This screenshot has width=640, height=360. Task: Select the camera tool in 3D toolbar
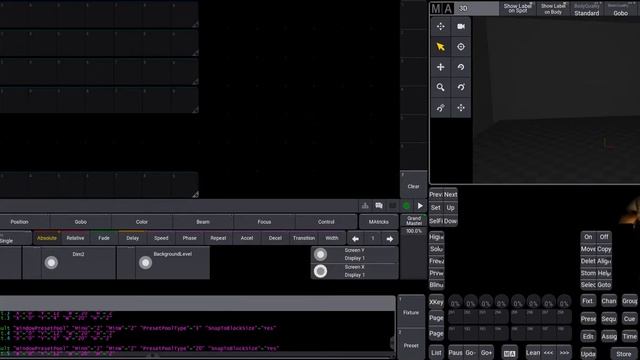461,27
